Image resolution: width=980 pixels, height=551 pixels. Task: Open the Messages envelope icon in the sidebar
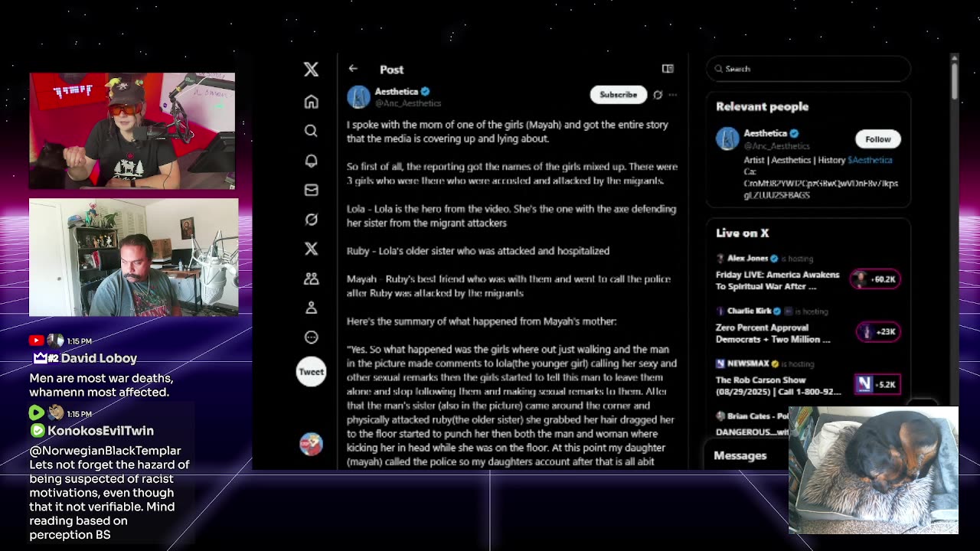[x=311, y=190]
